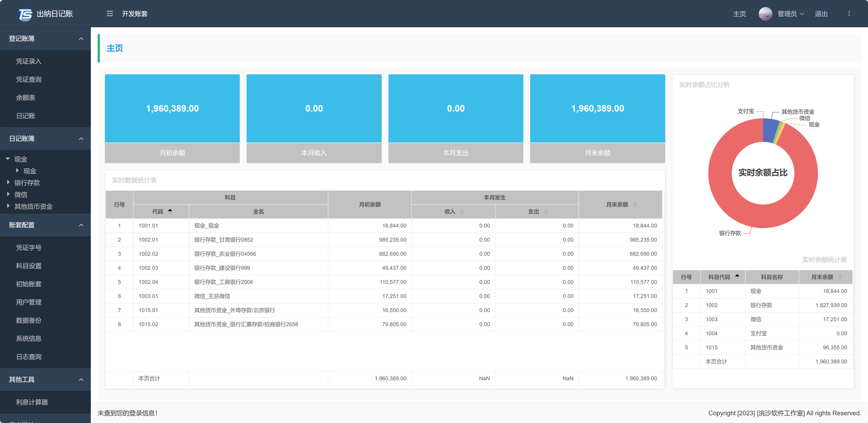Select row 1001.01 现金_现金
868x423 pixels.
tap(384, 226)
